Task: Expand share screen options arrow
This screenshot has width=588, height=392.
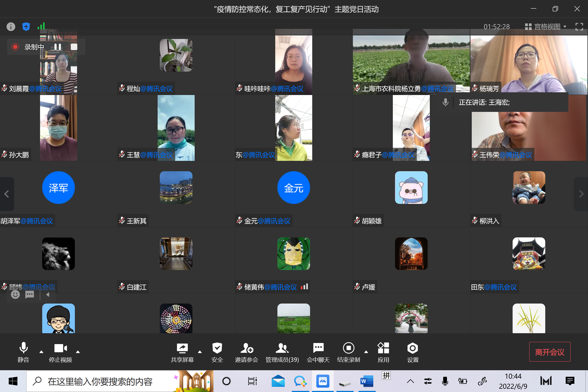Action: coord(200,352)
